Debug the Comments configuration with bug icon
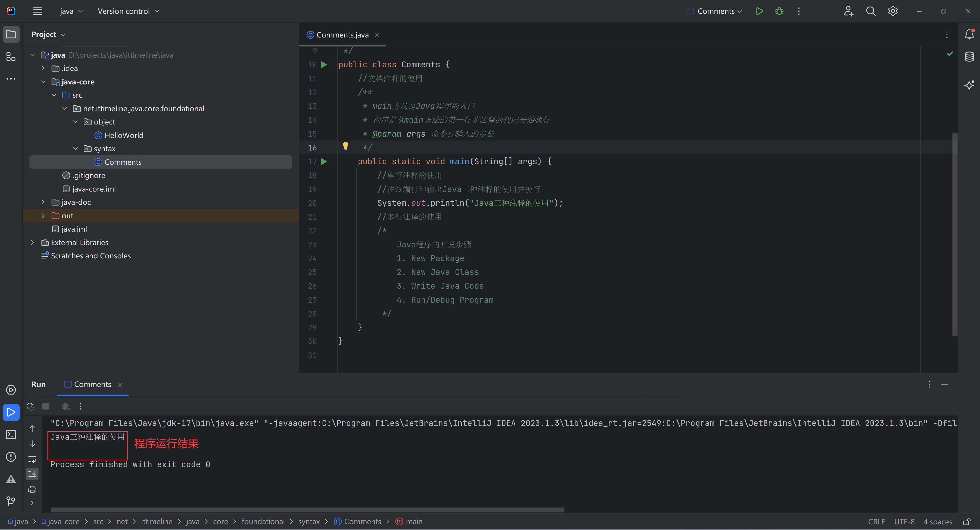The image size is (980, 530). 779,11
